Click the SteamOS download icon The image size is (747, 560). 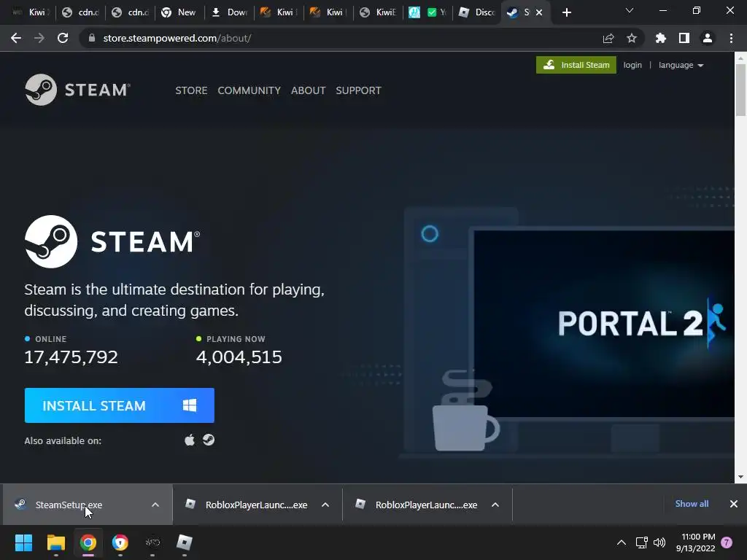pyautogui.click(x=209, y=440)
